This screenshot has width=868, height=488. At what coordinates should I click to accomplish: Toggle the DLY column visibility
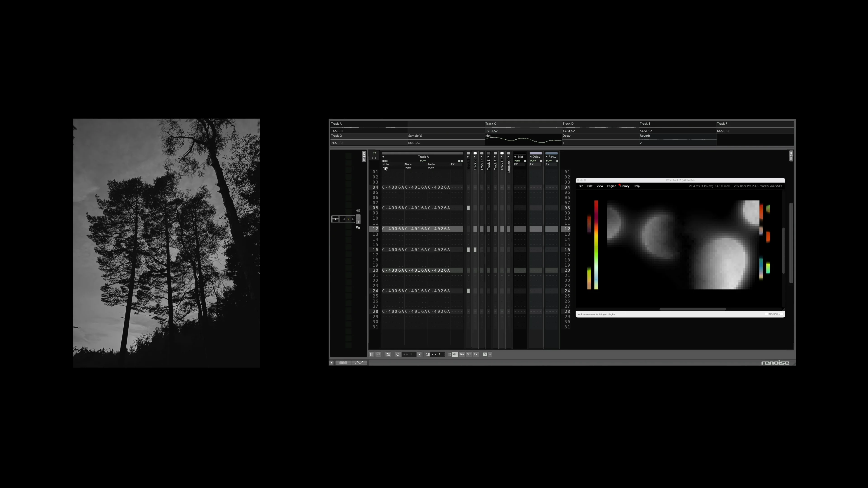[469, 354]
